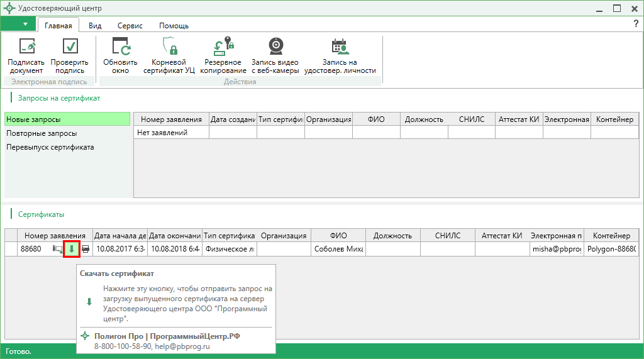Open the Сервис ribbon tab
Image resolution: width=644 pixels, height=359 pixels.
tap(130, 26)
